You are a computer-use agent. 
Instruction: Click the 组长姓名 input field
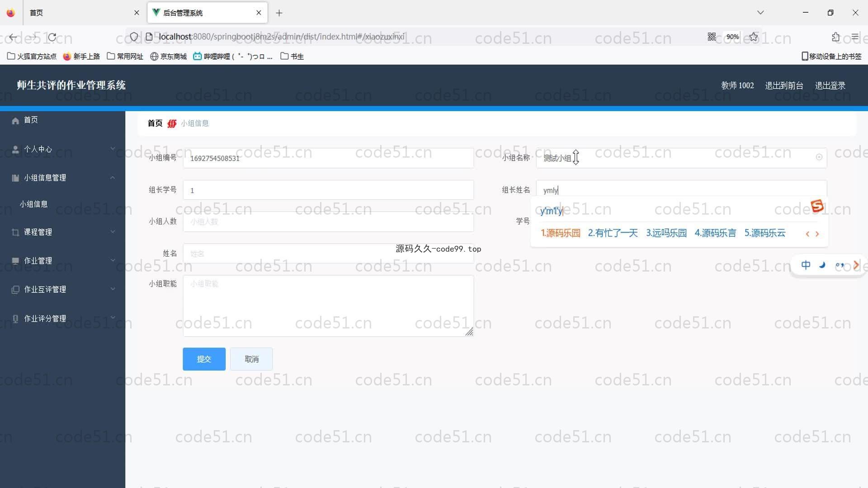click(681, 190)
